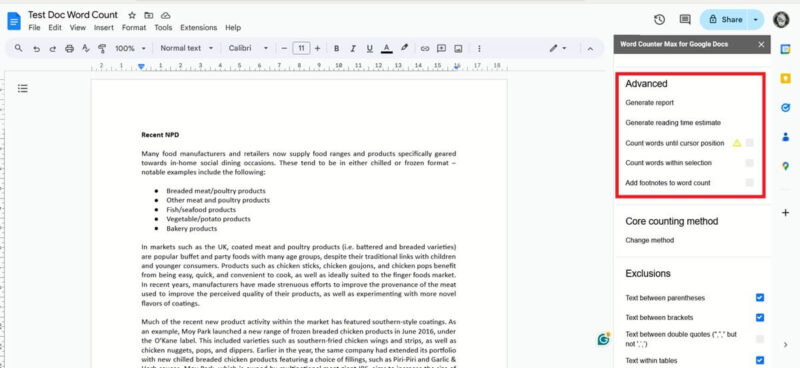Open Google Maps side panel icon
800x368 pixels.
coord(785,166)
